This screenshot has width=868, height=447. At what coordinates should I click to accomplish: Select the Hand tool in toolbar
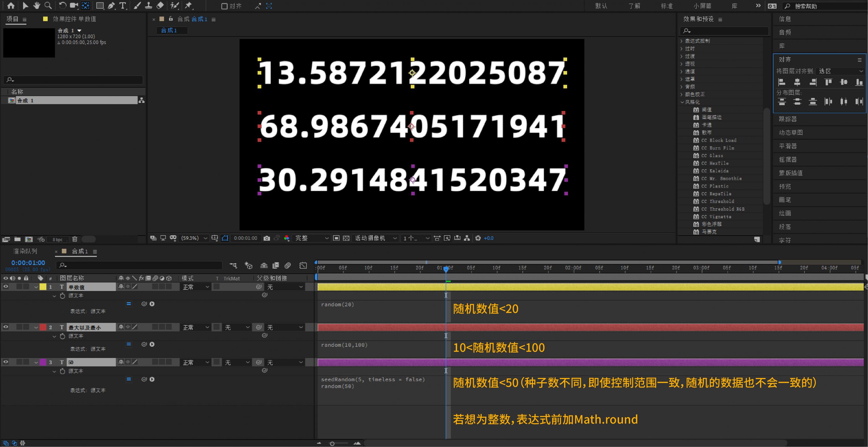[x=36, y=5]
